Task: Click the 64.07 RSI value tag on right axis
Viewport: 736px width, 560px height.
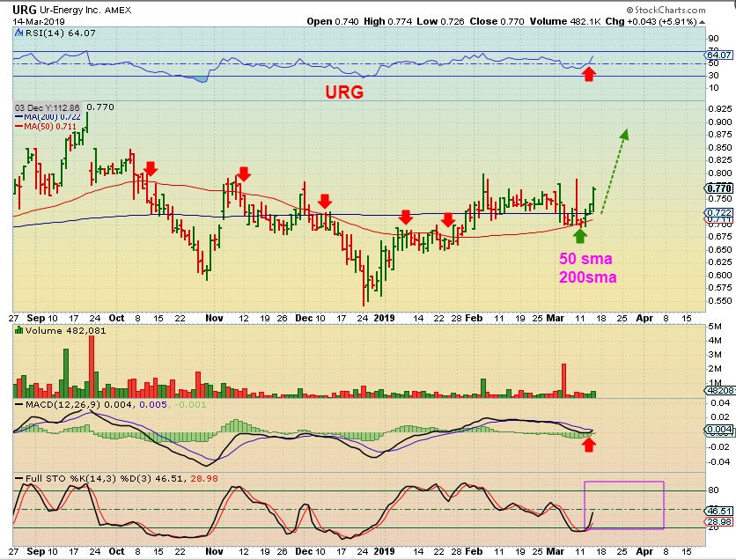Action: tap(718, 55)
